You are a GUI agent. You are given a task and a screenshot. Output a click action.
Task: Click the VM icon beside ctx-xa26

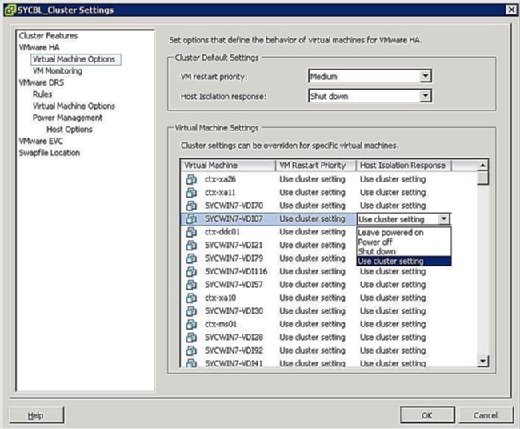[x=191, y=179]
